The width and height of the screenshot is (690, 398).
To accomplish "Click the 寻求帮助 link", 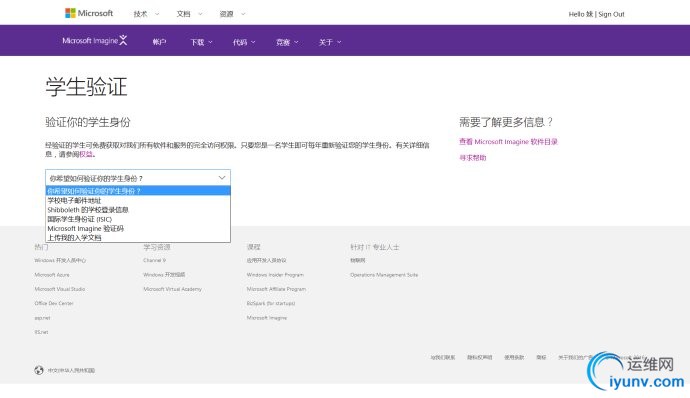I will tap(473, 158).
